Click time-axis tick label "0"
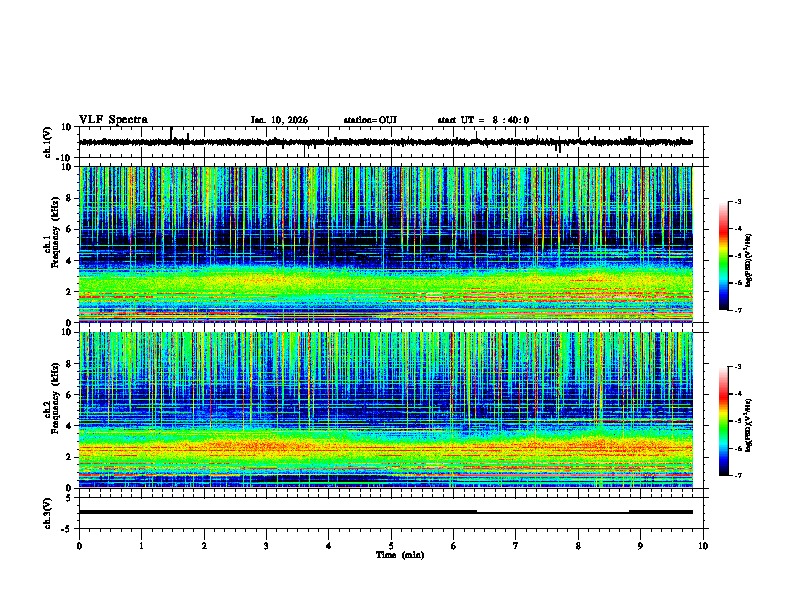This screenshot has height=612, width=792. pyautogui.click(x=79, y=546)
